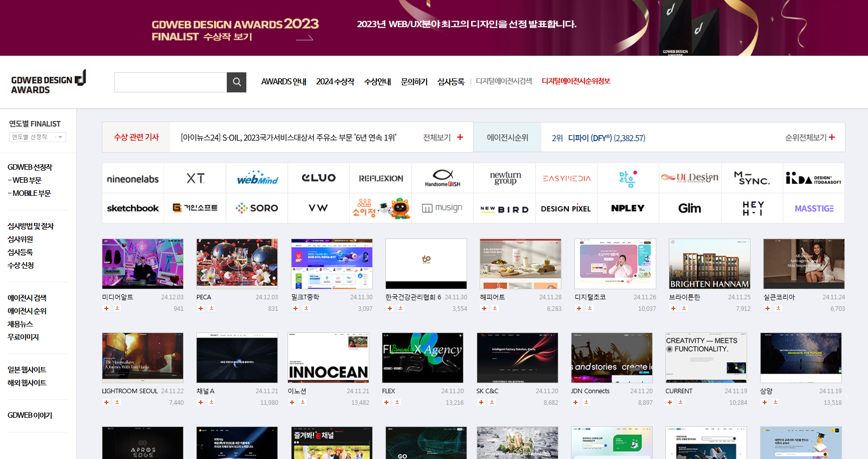Click the red plus icon under 미디어알트
This screenshot has height=459, width=868.
tap(106, 308)
